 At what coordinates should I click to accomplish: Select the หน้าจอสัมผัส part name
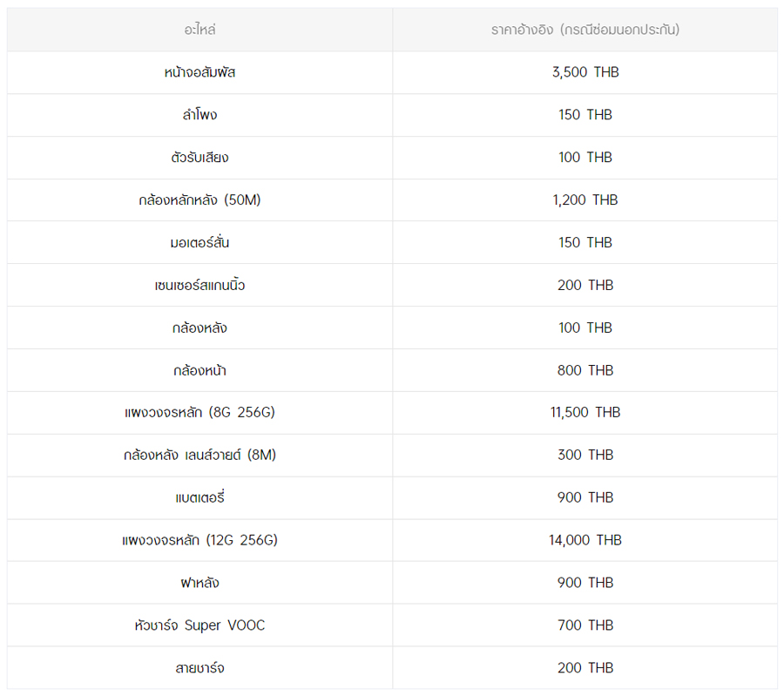pos(199,72)
